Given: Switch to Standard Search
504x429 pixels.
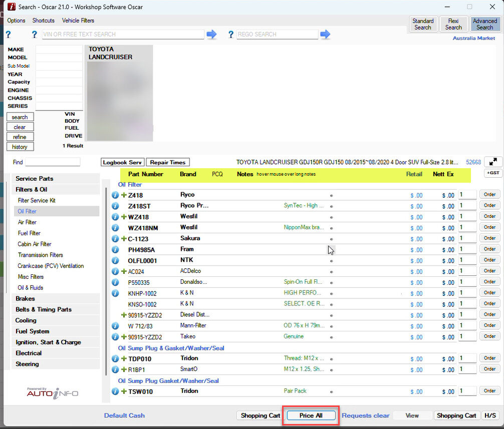Looking at the screenshot, I should [x=423, y=24].
